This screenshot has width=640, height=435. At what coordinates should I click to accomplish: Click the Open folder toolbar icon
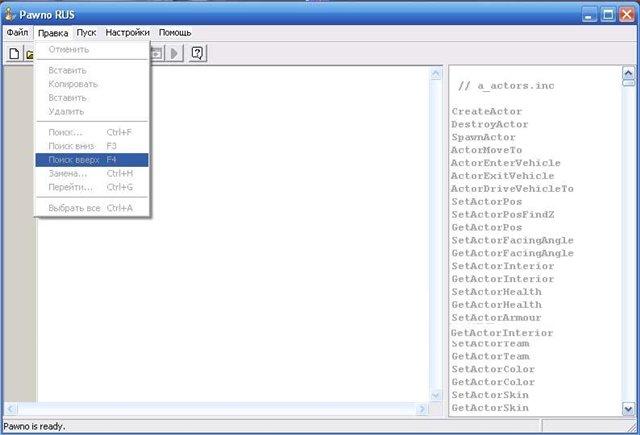click(x=29, y=53)
